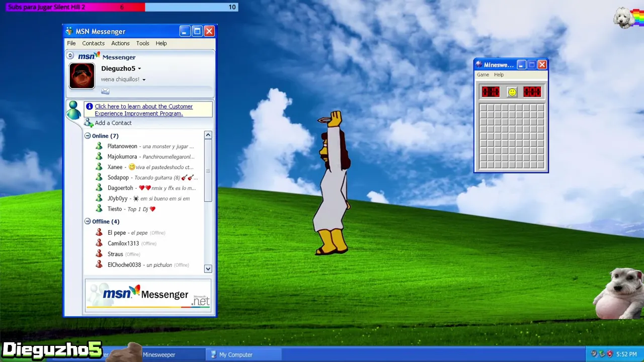The image size is (644, 362).
Task: Click the Minesweeper timer display
Action: (x=532, y=92)
